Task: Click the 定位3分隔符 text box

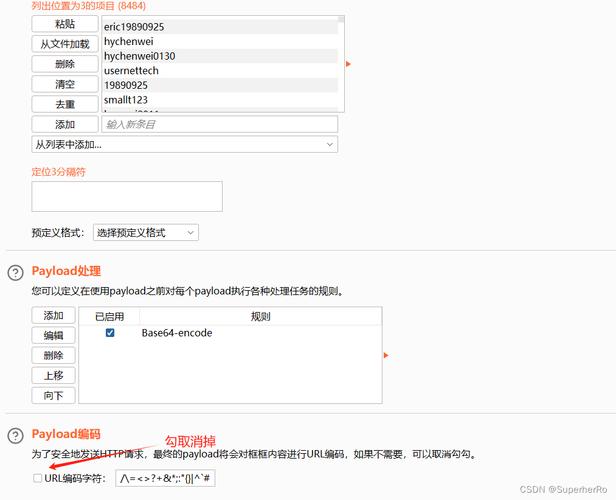Action: click(127, 196)
